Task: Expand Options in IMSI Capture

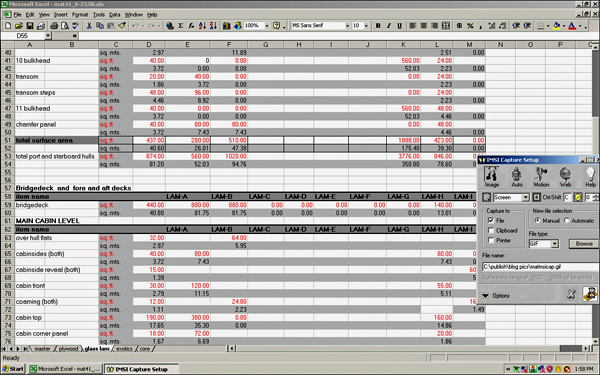Action: (x=496, y=296)
